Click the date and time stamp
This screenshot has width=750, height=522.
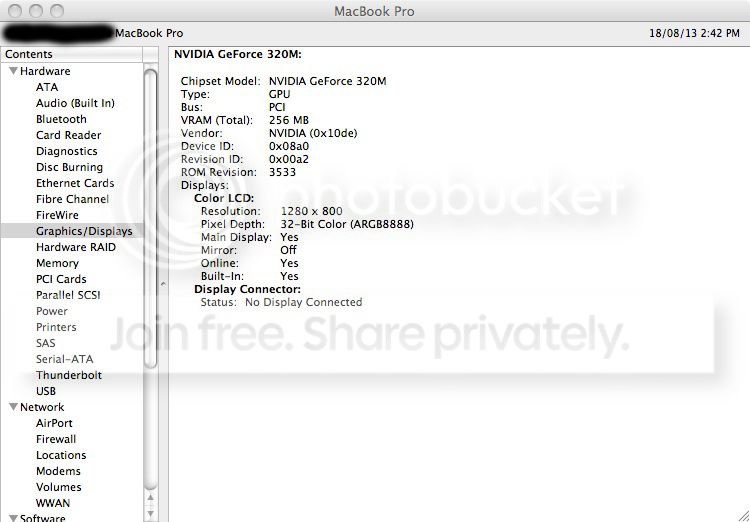(695, 33)
